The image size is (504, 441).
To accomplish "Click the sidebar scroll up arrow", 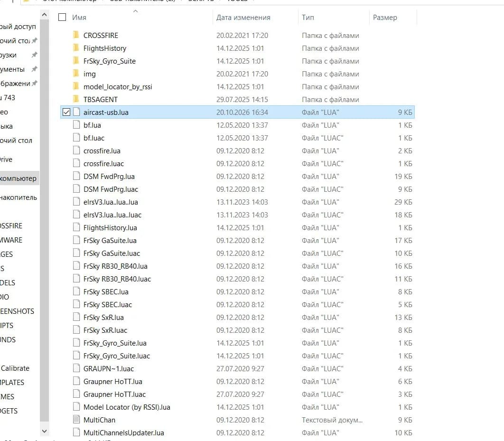I will [44, 15].
